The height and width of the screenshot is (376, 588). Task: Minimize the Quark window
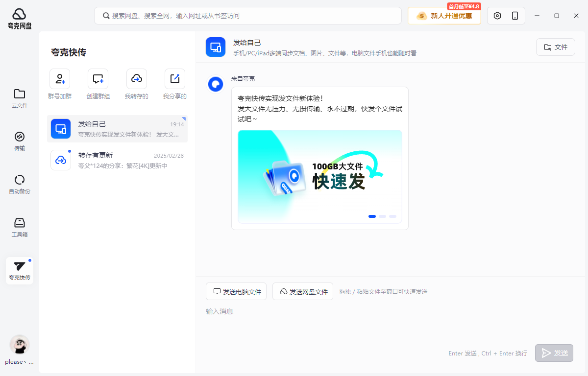tap(537, 16)
